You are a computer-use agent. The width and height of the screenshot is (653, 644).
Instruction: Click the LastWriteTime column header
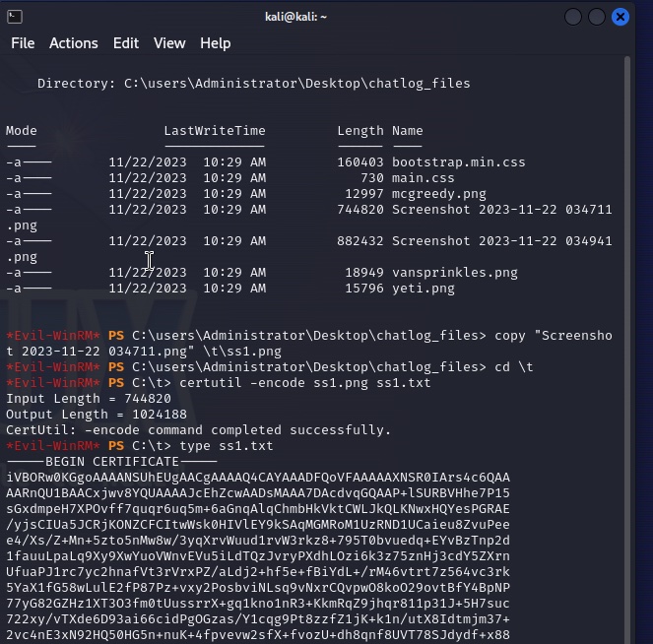click(x=214, y=130)
